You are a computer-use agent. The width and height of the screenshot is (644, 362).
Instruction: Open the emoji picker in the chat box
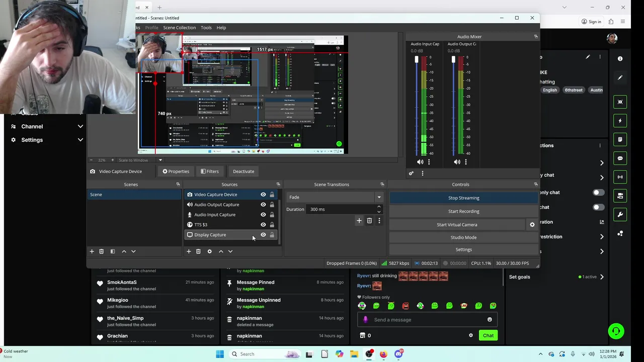click(x=490, y=320)
